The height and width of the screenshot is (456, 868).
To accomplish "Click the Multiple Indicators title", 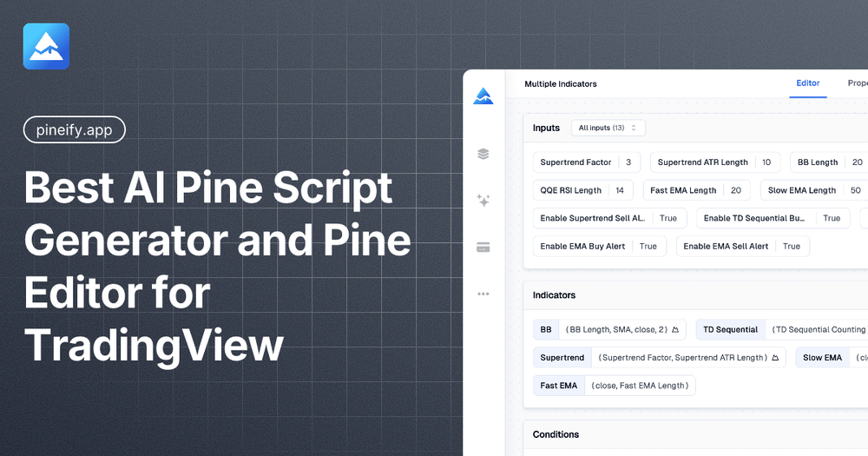I will [x=560, y=84].
